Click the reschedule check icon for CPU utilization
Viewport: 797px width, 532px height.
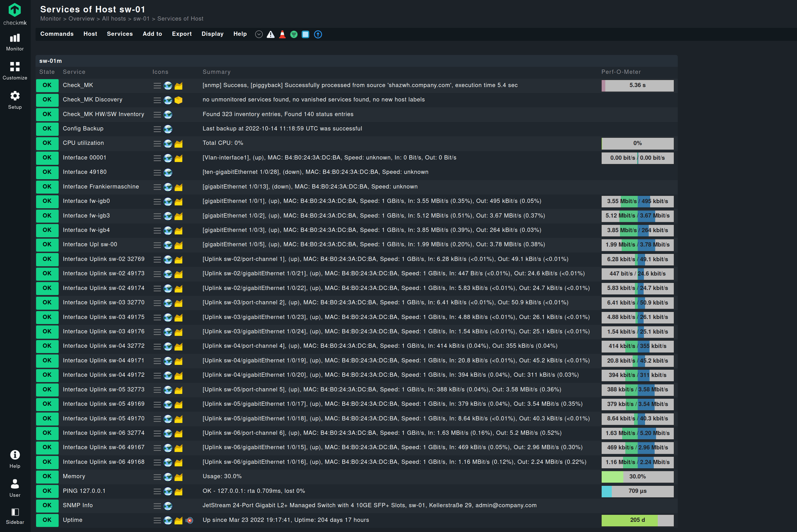coord(168,143)
